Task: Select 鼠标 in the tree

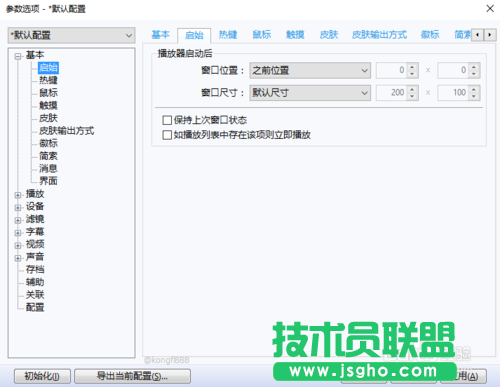Action: click(x=48, y=93)
